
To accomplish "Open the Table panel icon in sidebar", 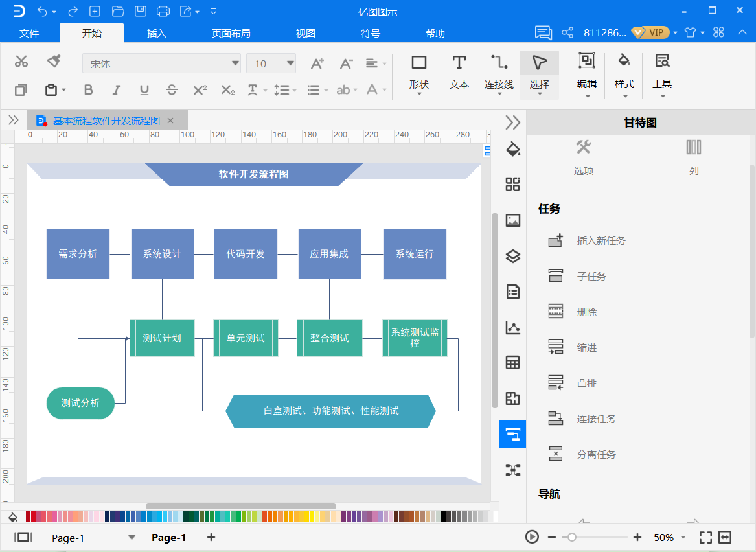I will 512,363.
